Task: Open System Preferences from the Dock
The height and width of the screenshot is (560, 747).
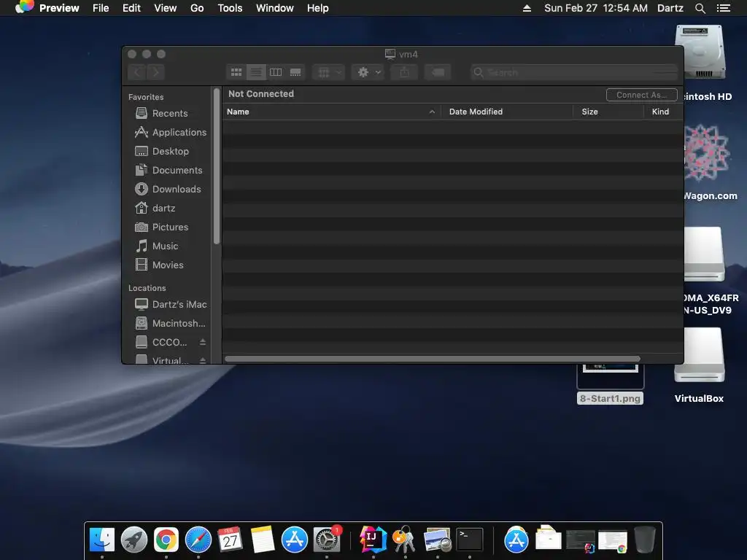Action: coord(327,540)
